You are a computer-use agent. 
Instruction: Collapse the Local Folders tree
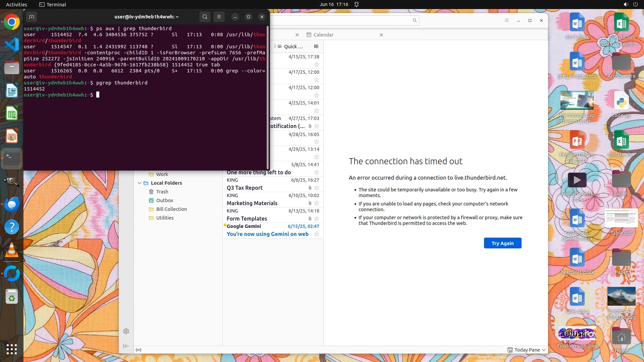(x=140, y=183)
